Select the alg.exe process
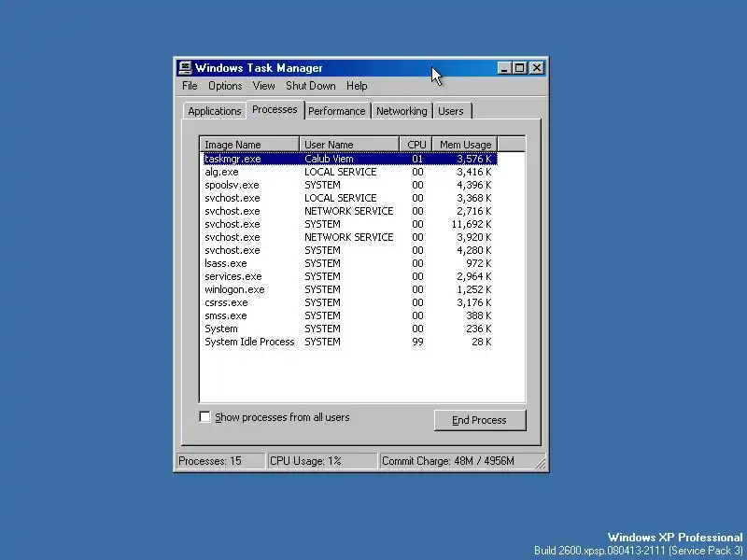Image resolution: width=747 pixels, height=560 pixels. 349,172
